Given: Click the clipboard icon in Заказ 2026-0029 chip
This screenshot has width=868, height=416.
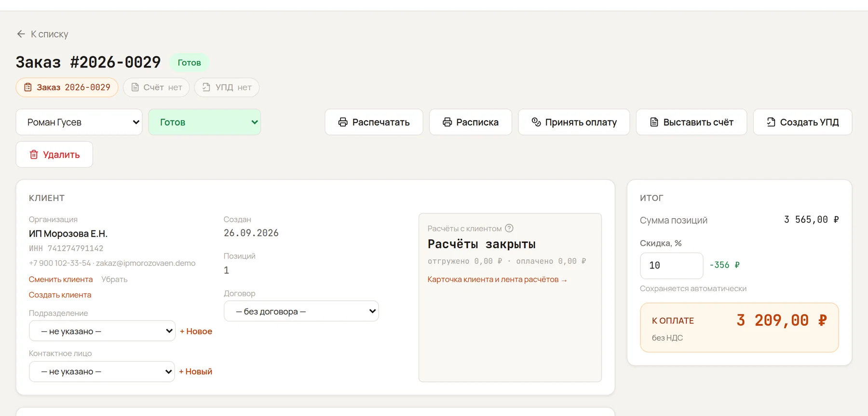Looking at the screenshot, I should coord(28,87).
